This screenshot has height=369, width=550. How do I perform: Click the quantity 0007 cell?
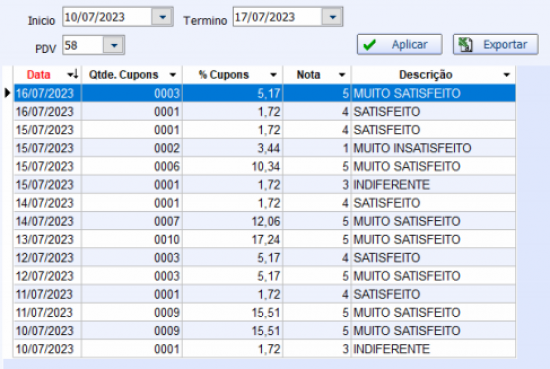(132, 221)
